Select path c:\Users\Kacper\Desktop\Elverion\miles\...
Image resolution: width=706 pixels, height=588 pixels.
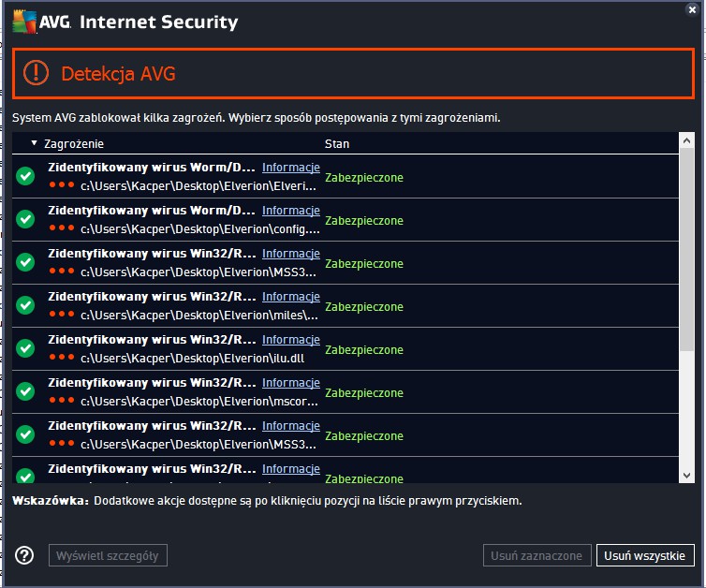coord(199,316)
